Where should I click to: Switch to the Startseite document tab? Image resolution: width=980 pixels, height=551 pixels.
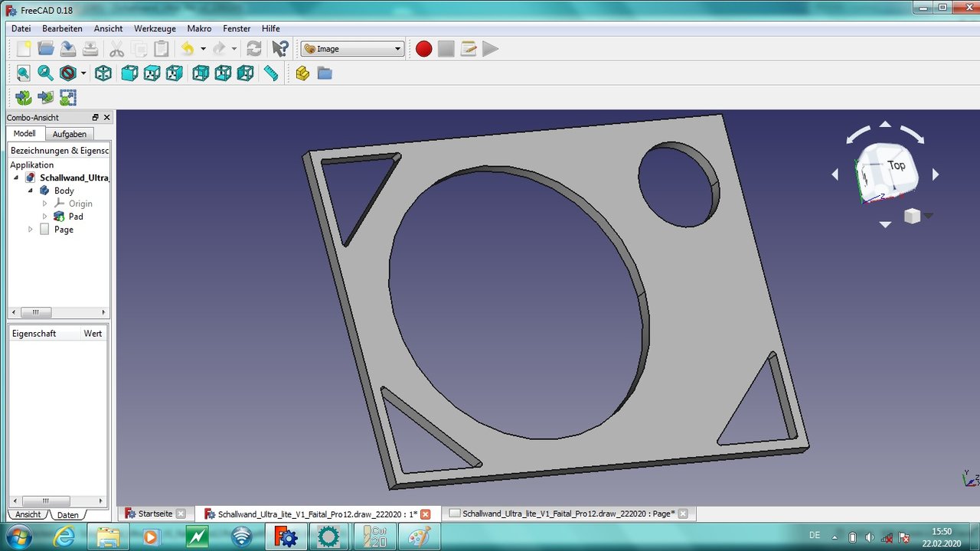[155, 514]
